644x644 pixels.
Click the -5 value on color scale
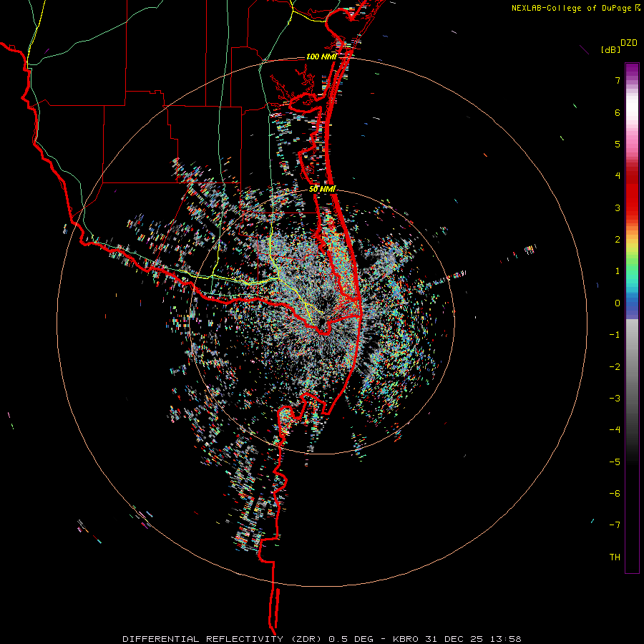(615, 462)
